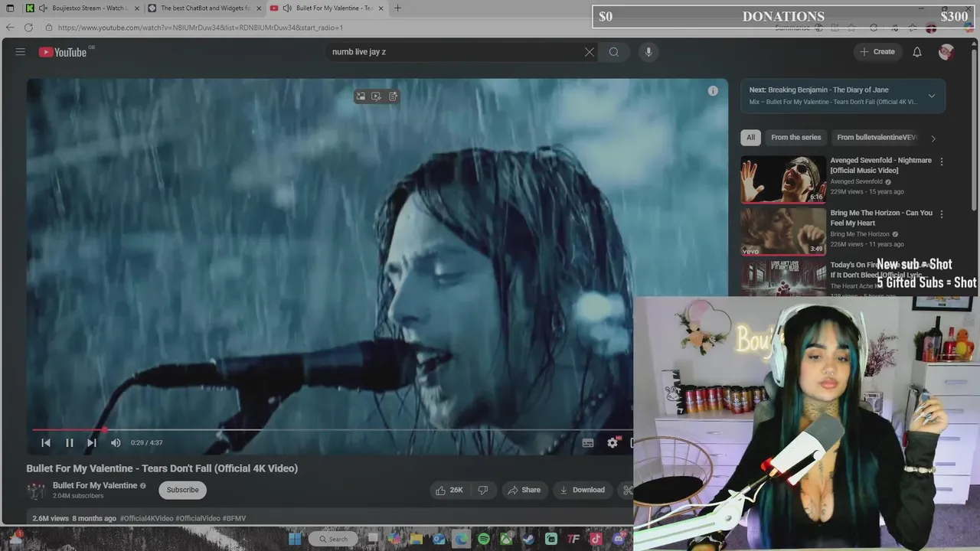Skip to previous video in player
This screenshot has width=980, height=551.
pyautogui.click(x=46, y=442)
